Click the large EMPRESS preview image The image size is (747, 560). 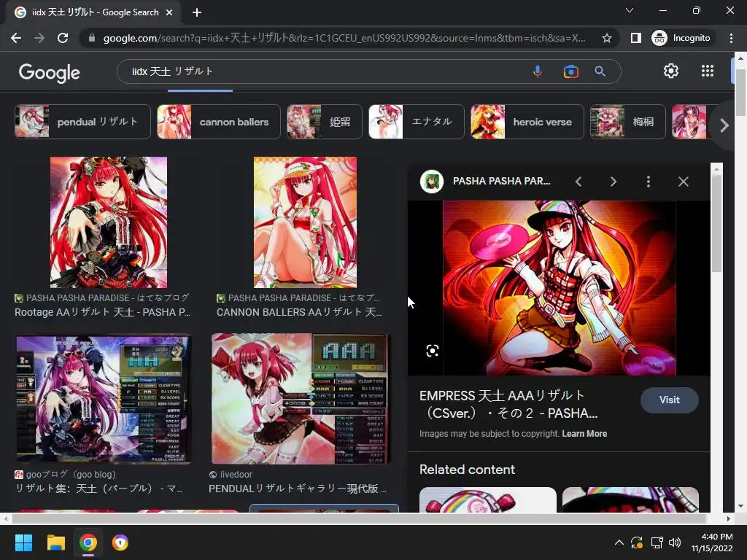pyautogui.click(x=560, y=288)
